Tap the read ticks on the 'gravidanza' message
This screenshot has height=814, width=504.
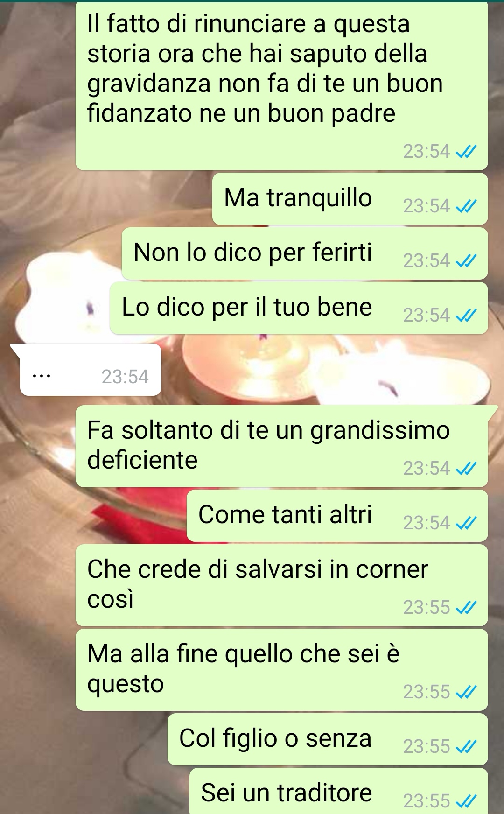pyautogui.click(x=466, y=151)
